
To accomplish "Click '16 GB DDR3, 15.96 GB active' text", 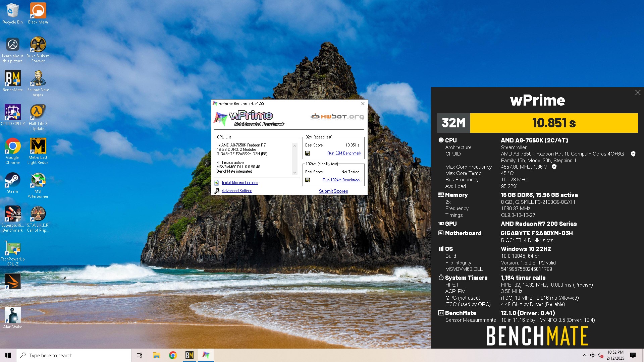I will tap(539, 195).
